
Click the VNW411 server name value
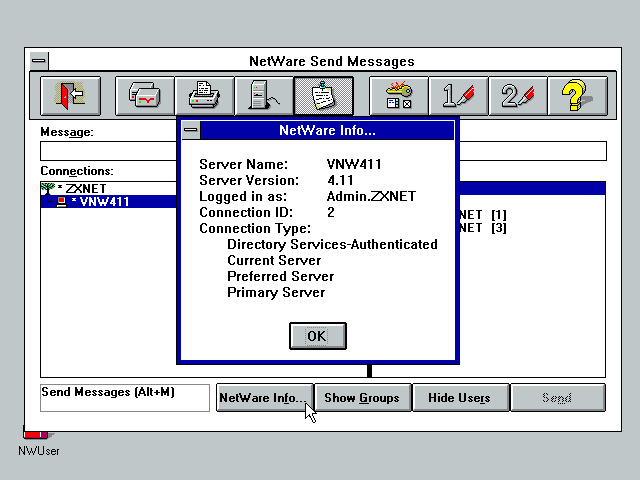(354, 164)
